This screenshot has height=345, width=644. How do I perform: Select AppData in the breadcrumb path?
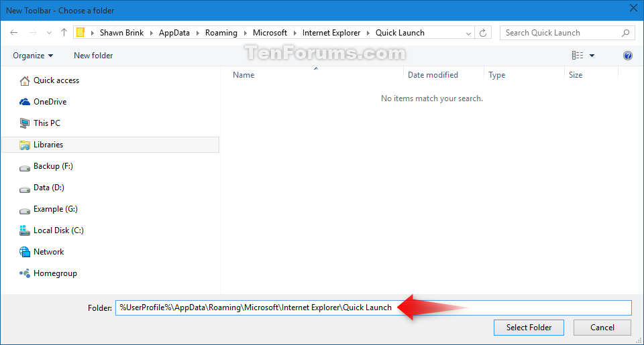coord(174,33)
